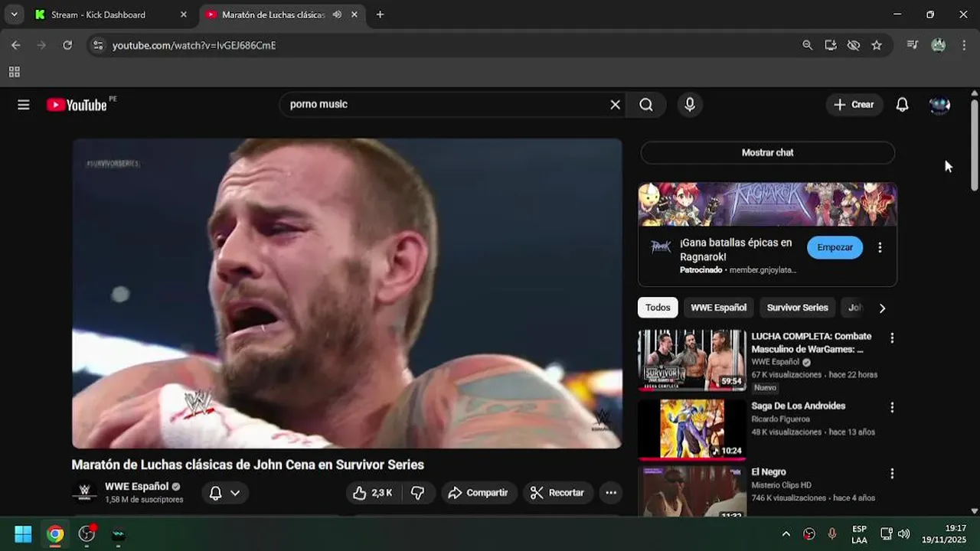Viewport: 980px width, 551px height.
Task: Open the ESP LAA language switcher
Action: 859,534
